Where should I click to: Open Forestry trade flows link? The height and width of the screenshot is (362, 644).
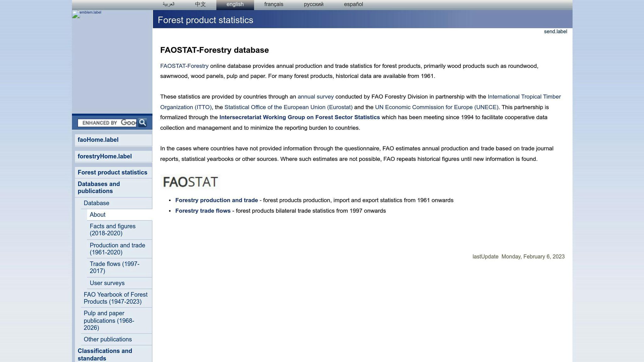pos(203,211)
